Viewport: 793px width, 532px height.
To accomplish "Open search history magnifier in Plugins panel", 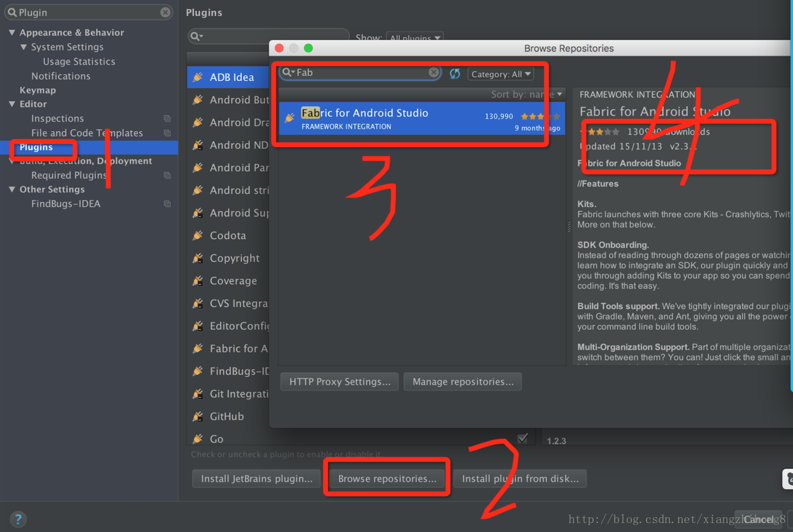I will (196, 36).
